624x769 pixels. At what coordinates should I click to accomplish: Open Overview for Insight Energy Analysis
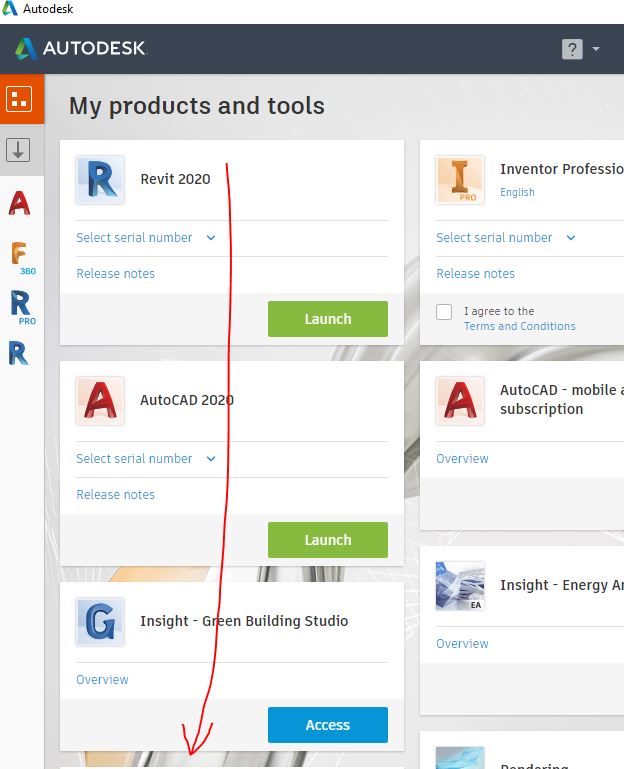tap(462, 644)
